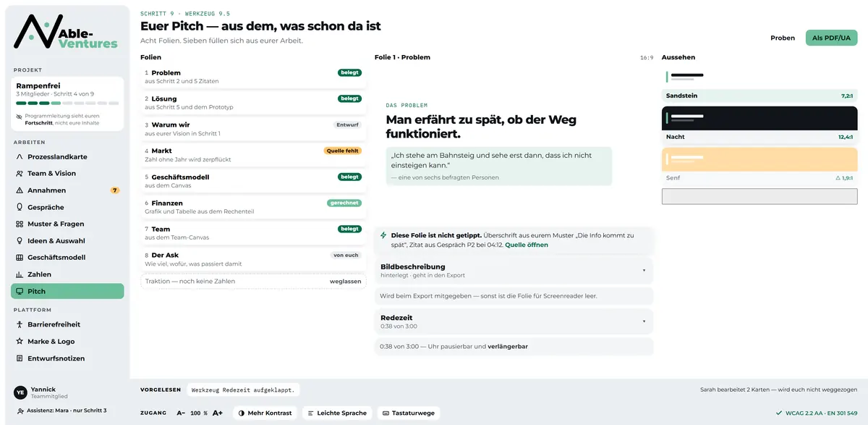Click the Entwurf badge on Warum wir
Screen dimensions: 868x425
pos(347,125)
